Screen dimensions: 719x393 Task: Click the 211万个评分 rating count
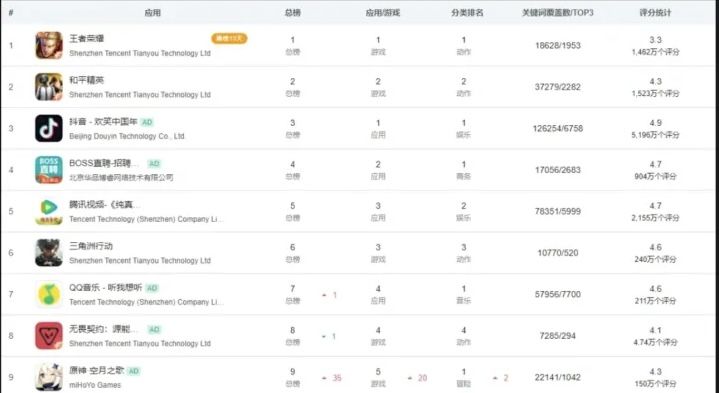(655, 301)
